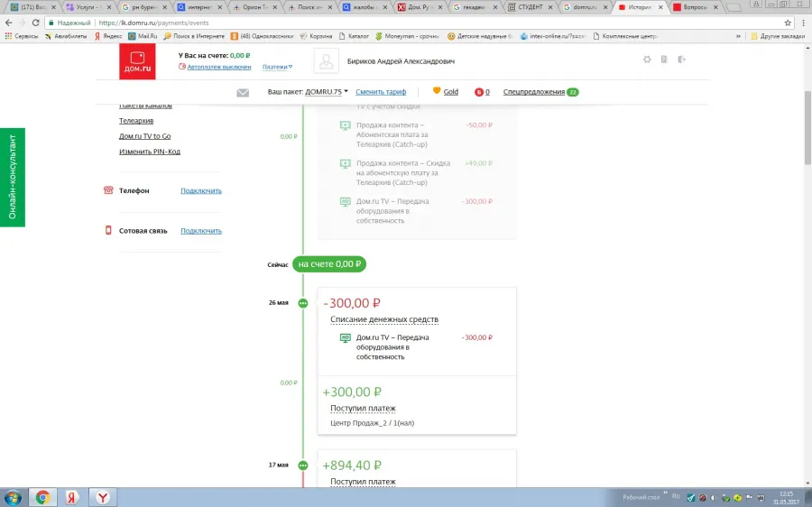Click Подключить next to Сотовая связь

(x=201, y=231)
